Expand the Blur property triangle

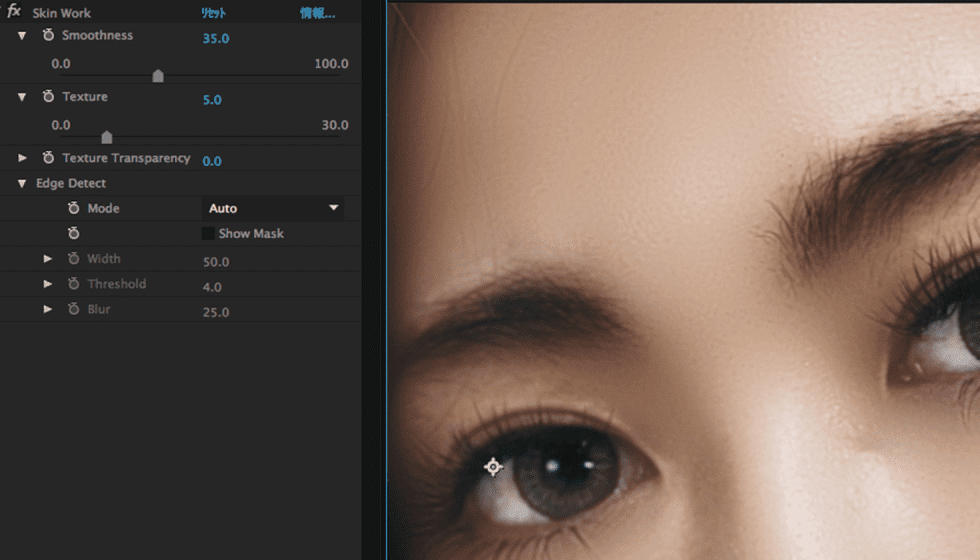click(48, 309)
